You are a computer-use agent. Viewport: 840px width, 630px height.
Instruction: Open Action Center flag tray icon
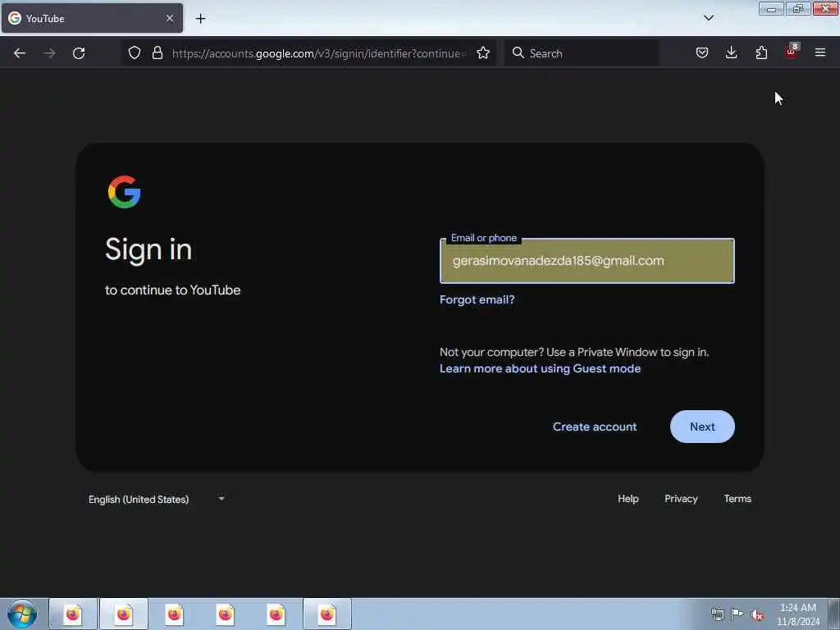[x=737, y=614]
